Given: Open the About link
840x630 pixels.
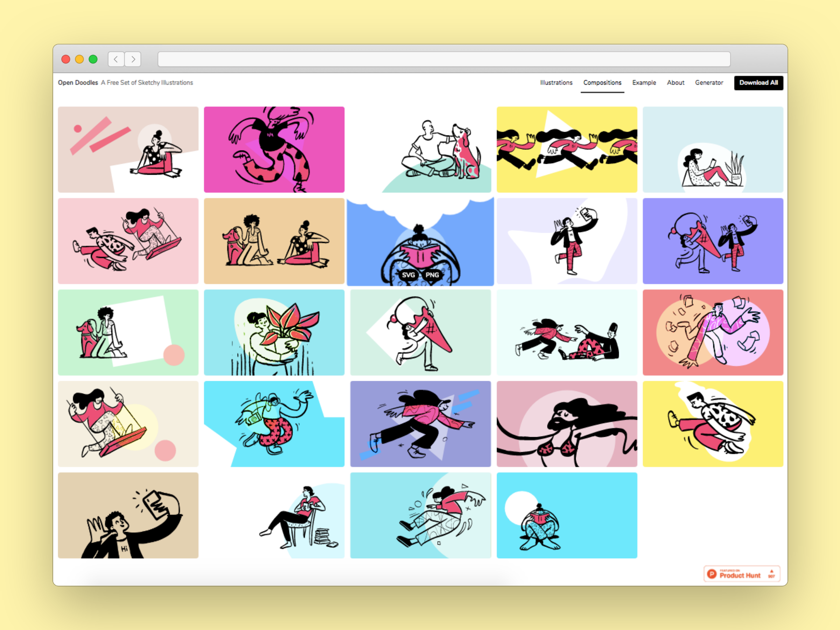Looking at the screenshot, I should click(675, 83).
